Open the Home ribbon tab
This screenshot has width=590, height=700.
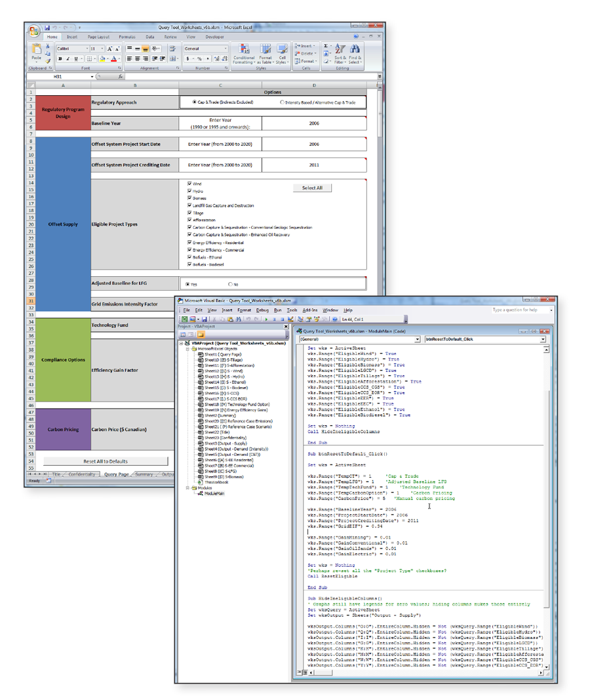(x=52, y=37)
